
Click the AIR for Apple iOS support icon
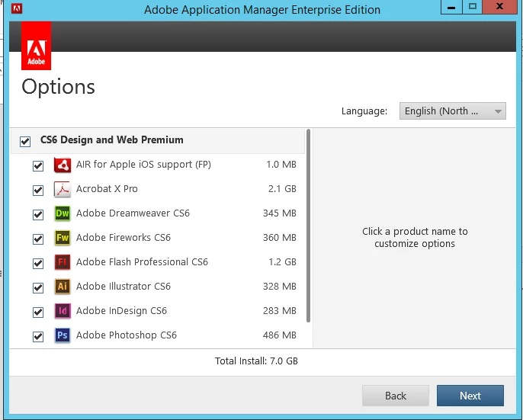[x=63, y=165]
